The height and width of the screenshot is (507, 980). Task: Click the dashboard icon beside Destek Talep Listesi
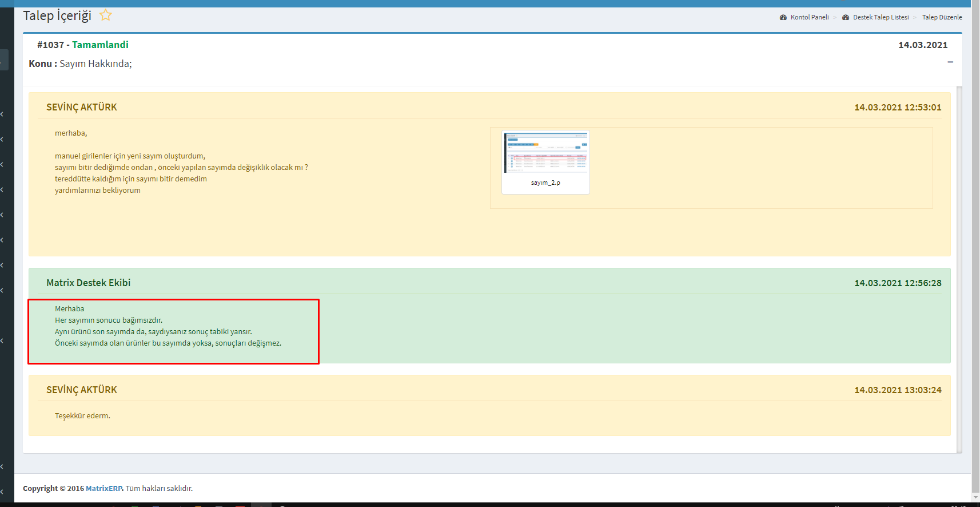[846, 17]
